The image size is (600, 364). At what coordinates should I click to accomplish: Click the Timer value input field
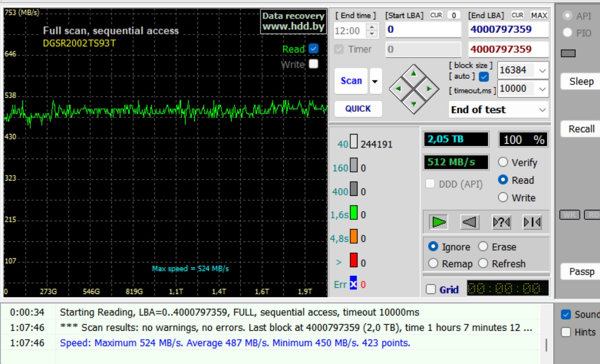coord(423,49)
